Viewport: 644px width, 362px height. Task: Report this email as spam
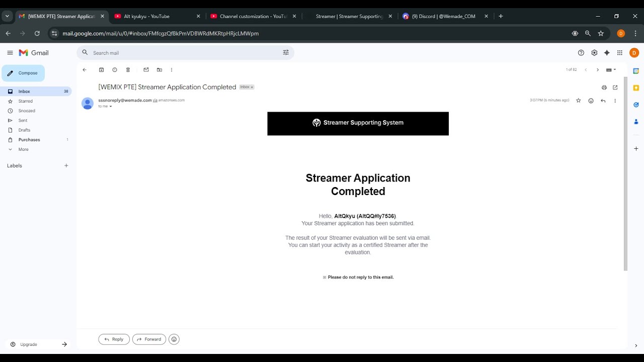click(x=115, y=70)
